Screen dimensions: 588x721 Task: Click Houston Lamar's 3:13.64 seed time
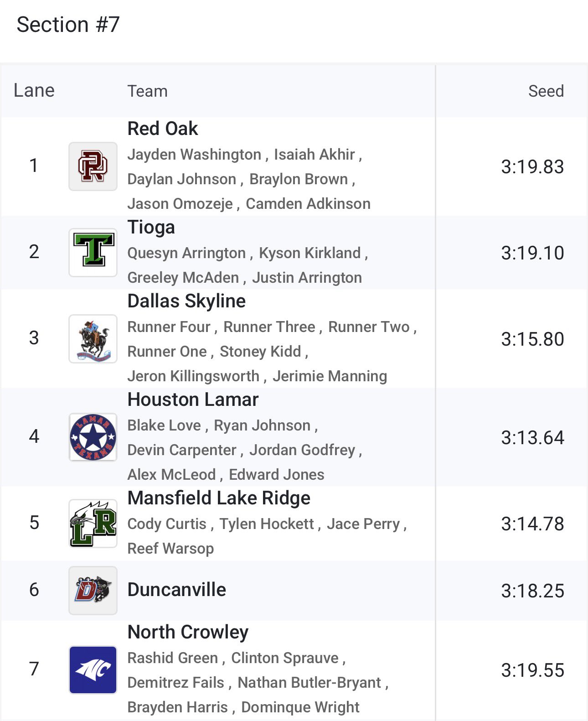[x=532, y=438]
